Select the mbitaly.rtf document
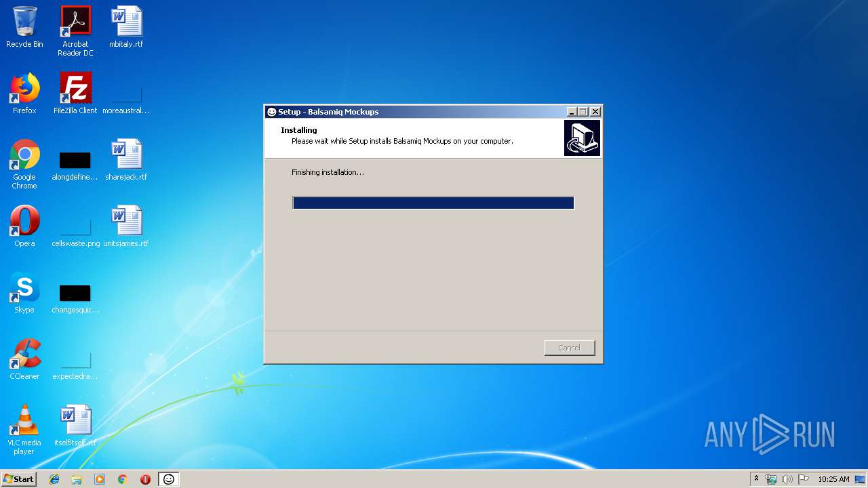The width and height of the screenshot is (868, 488). [x=126, y=28]
